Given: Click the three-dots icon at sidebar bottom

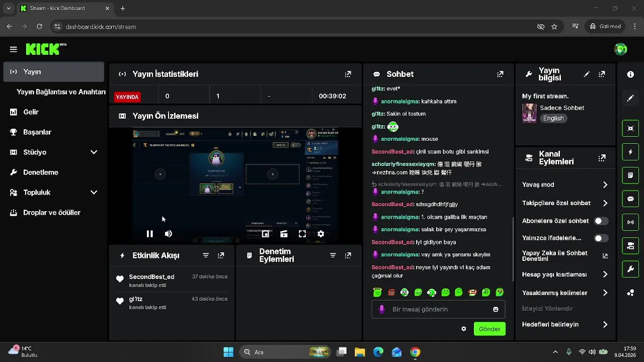Looking at the screenshot, I should 630,293.
